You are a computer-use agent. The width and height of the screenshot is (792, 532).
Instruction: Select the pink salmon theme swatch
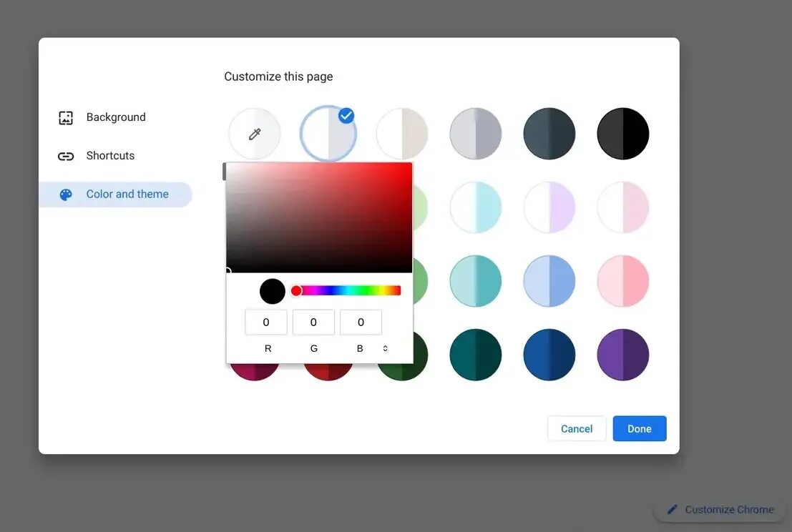click(622, 281)
